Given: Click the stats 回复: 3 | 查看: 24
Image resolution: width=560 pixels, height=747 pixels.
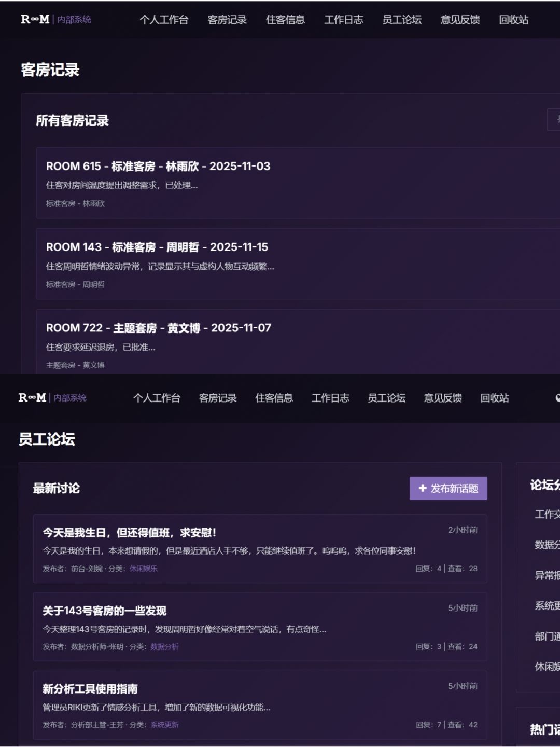Looking at the screenshot, I should [x=446, y=646].
